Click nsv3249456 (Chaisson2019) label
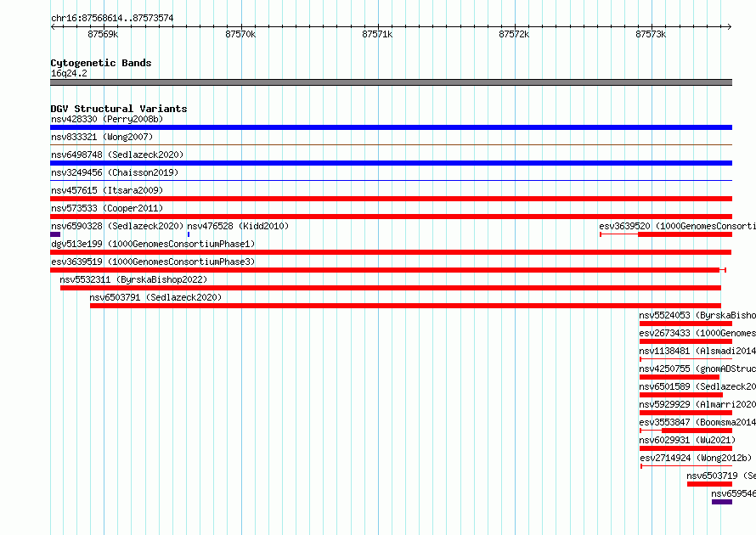 pyautogui.click(x=115, y=172)
